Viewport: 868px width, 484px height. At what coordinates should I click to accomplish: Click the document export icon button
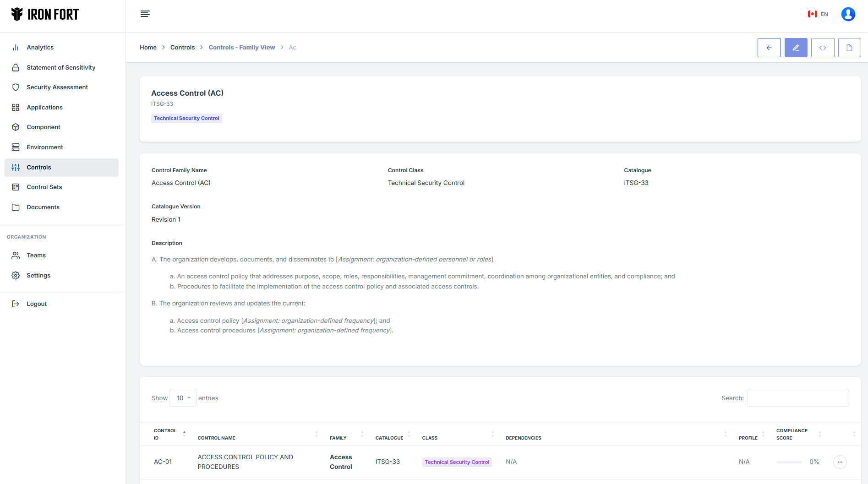tap(849, 48)
